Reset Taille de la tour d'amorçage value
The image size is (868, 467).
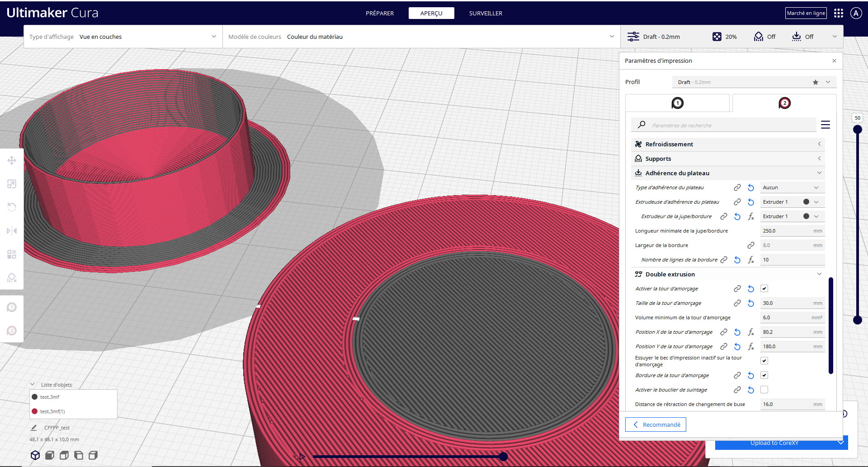pos(751,303)
